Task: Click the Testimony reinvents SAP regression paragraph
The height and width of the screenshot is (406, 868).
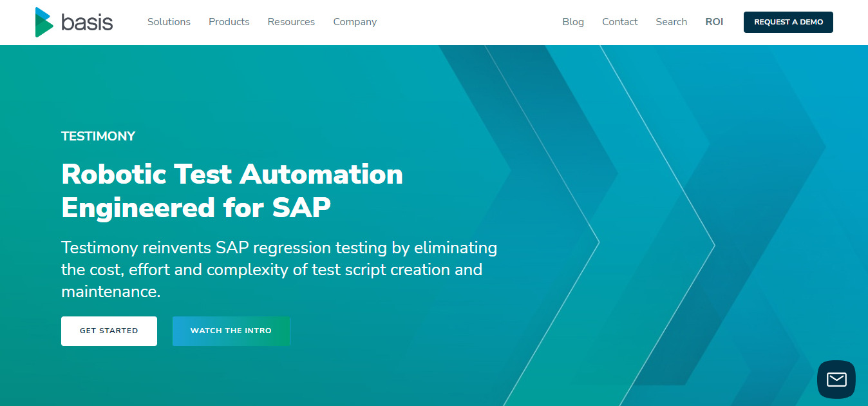Action: tap(279, 269)
